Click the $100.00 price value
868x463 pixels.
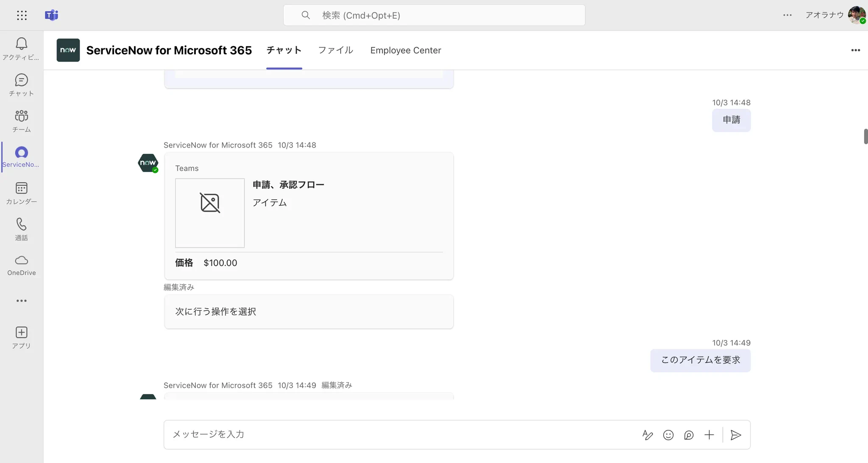point(220,263)
